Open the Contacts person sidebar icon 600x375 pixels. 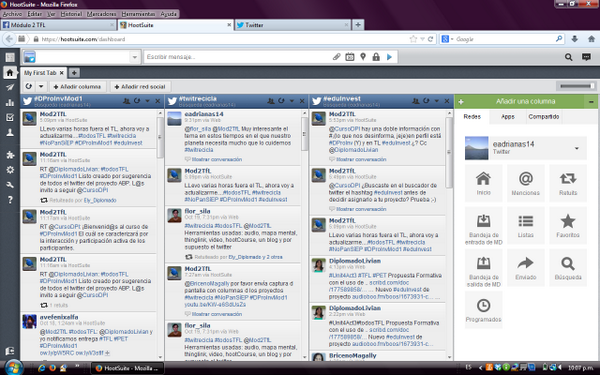click(10, 132)
